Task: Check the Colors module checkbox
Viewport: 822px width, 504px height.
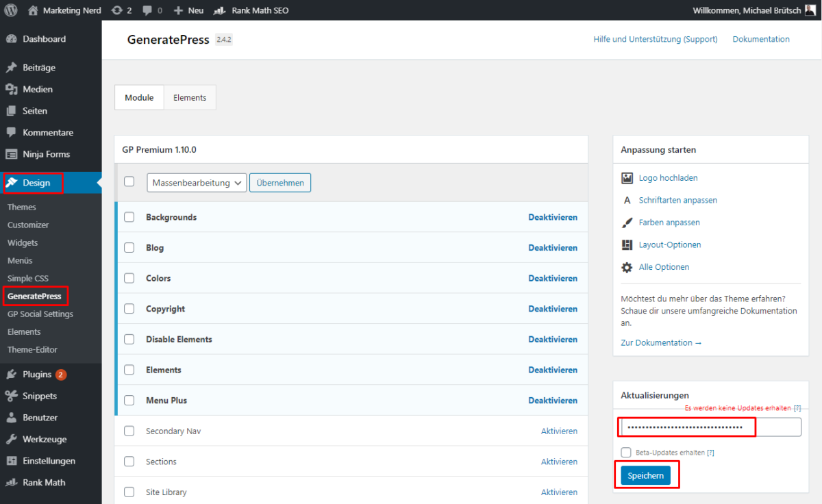Action: point(129,278)
